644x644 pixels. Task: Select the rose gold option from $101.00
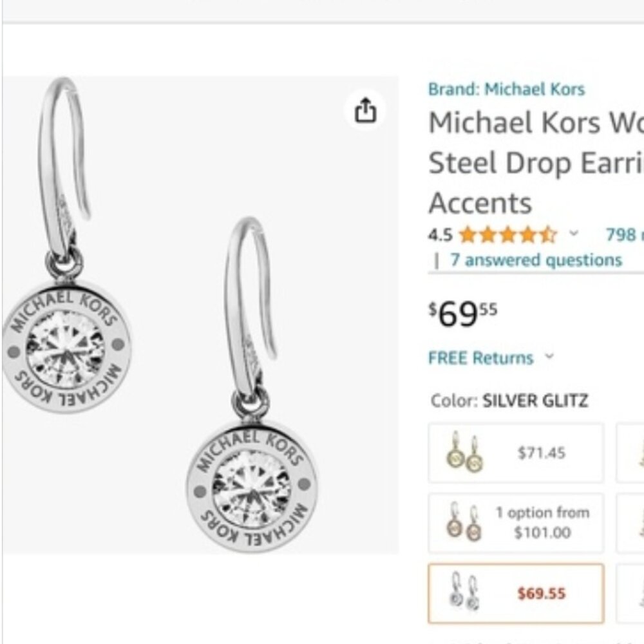515,522
